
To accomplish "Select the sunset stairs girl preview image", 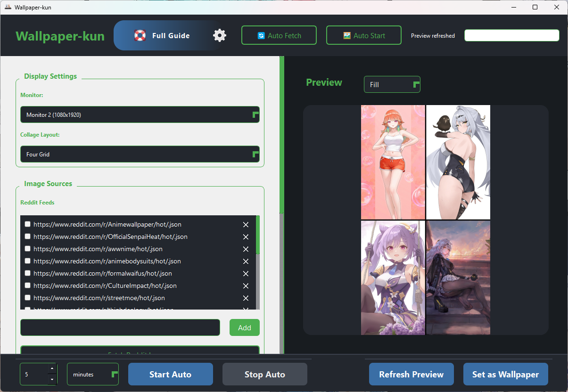I will [x=458, y=278].
